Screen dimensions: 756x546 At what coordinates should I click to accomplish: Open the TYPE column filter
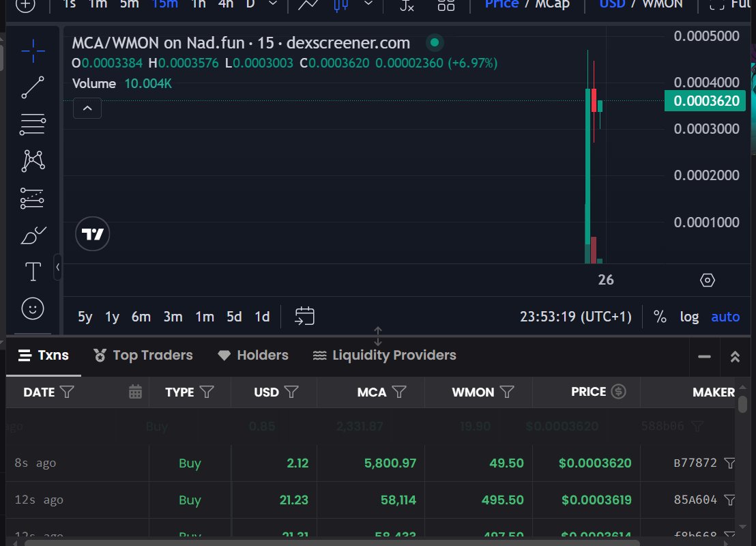[x=207, y=392]
